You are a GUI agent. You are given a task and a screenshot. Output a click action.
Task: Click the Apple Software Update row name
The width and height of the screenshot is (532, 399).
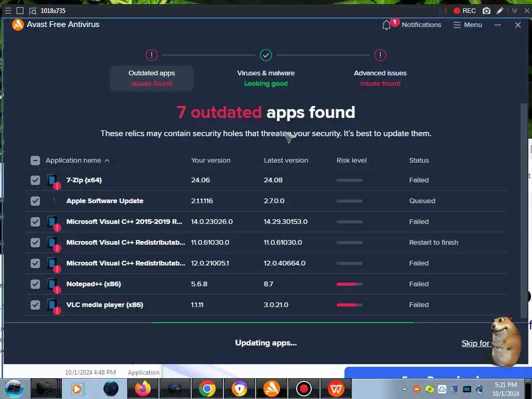click(105, 201)
